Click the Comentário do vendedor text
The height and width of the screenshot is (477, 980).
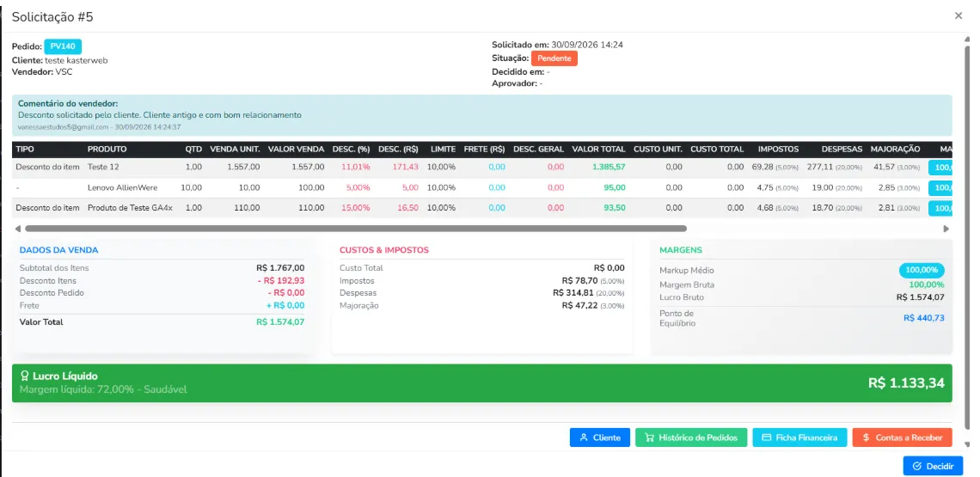[68, 104]
